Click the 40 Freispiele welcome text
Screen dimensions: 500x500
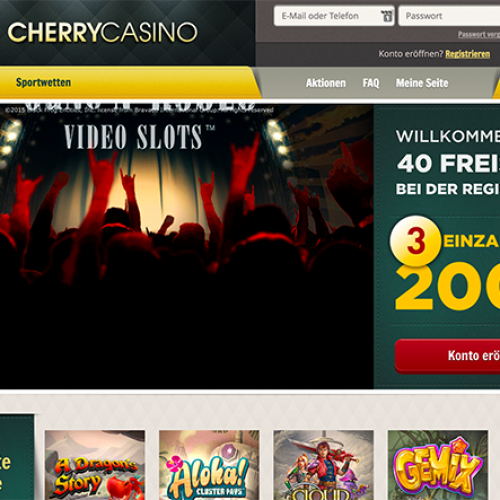click(x=448, y=163)
